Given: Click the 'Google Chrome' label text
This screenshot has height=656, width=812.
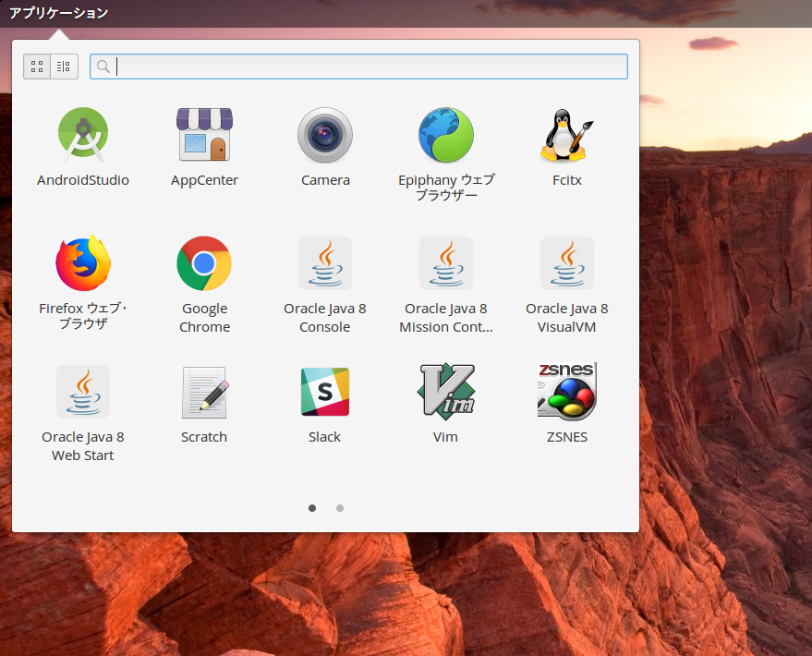Looking at the screenshot, I should [204, 318].
